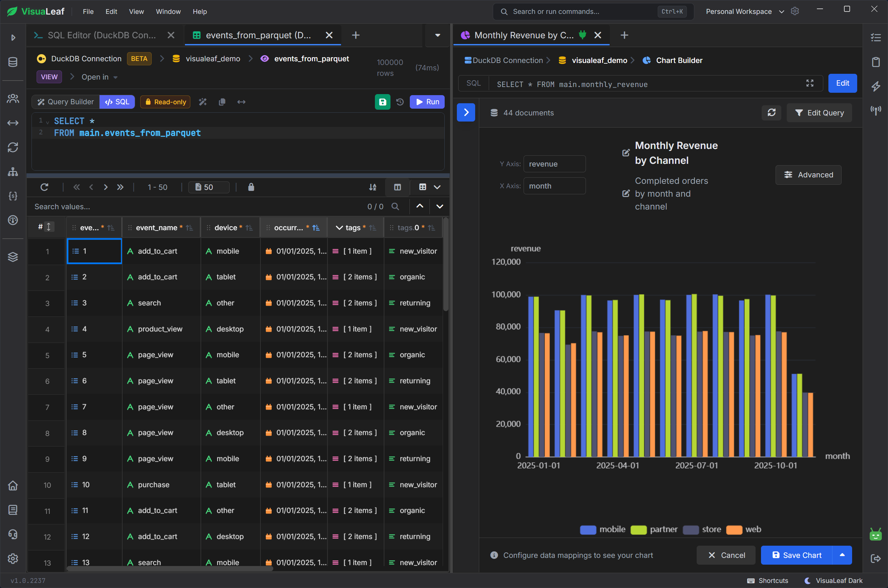888x588 pixels.
Task: Toggle the Read-only badge
Action: pos(165,102)
